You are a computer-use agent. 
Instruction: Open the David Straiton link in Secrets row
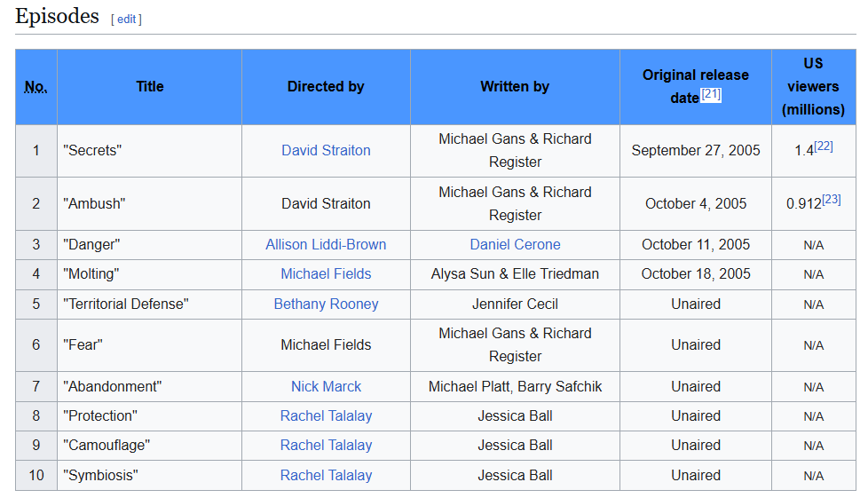click(x=326, y=150)
